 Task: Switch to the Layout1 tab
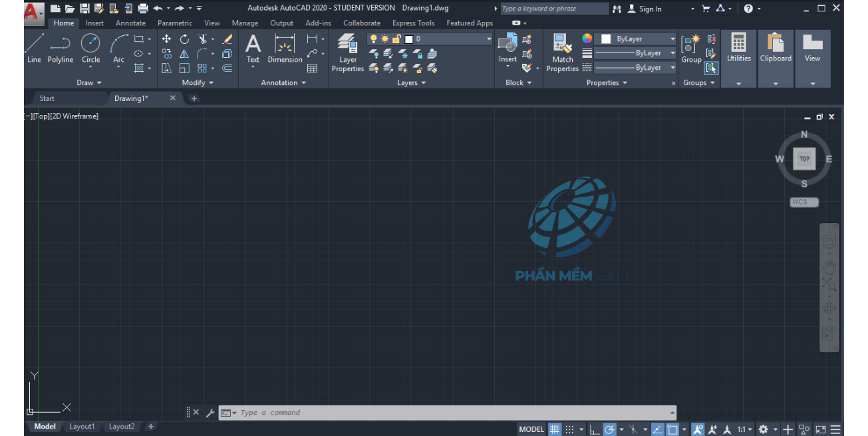pyautogui.click(x=82, y=427)
